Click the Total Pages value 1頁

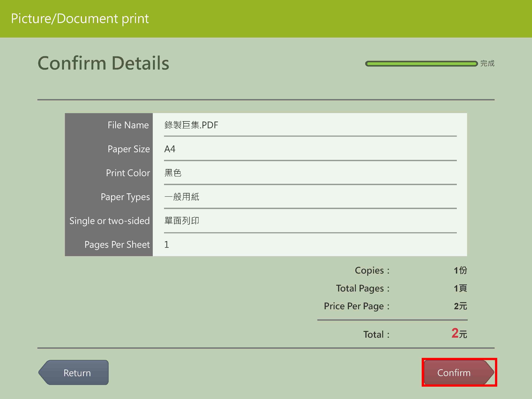tap(460, 288)
